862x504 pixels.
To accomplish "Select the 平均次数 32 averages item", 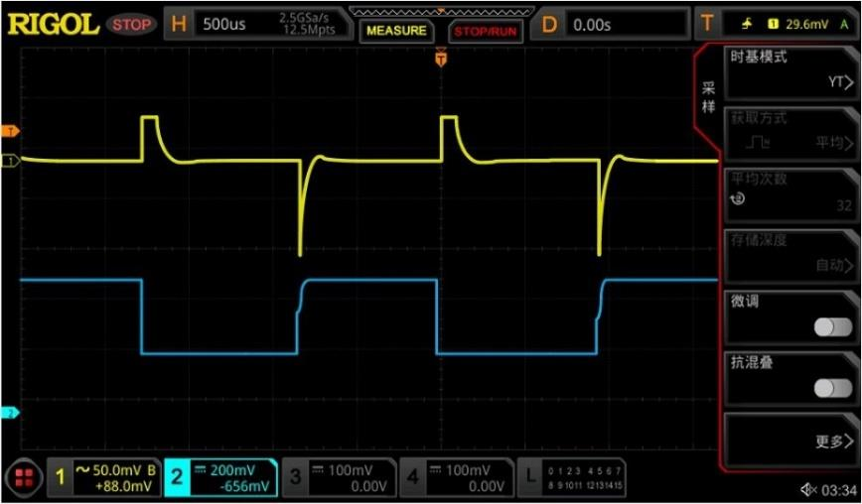I will (791, 194).
